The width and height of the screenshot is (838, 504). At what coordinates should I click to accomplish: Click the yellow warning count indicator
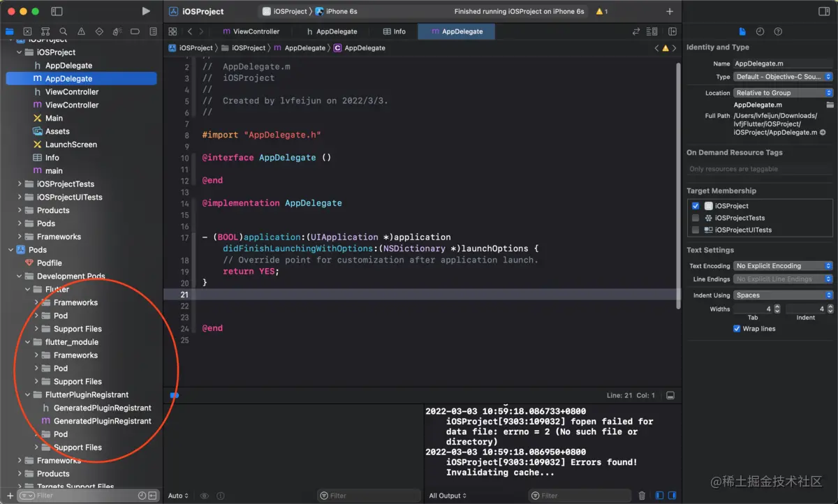pos(601,12)
